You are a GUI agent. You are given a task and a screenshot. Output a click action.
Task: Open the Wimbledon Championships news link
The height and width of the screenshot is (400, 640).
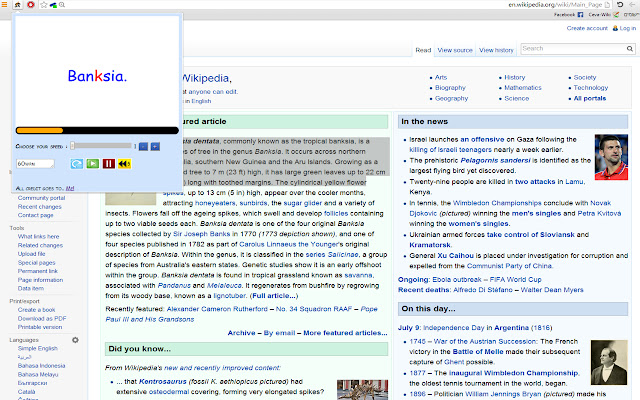(x=497, y=203)
